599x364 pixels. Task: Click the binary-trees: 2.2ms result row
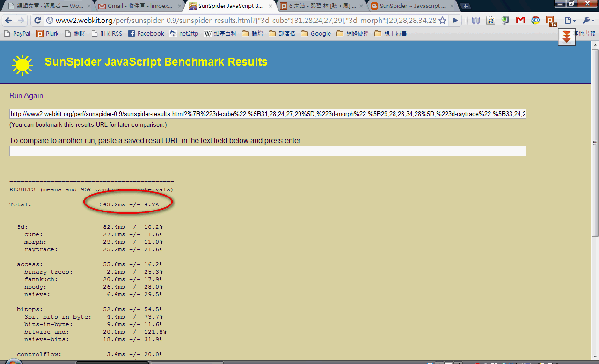[x=94, y=272]
